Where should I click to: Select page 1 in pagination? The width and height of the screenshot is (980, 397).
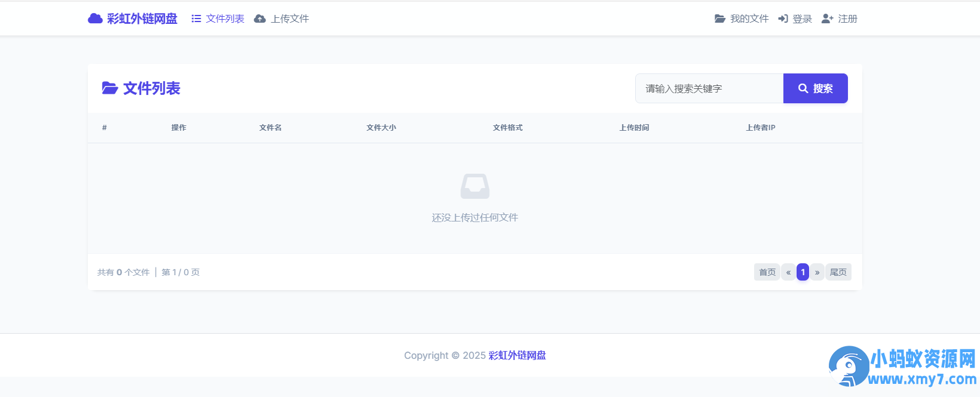803,272
